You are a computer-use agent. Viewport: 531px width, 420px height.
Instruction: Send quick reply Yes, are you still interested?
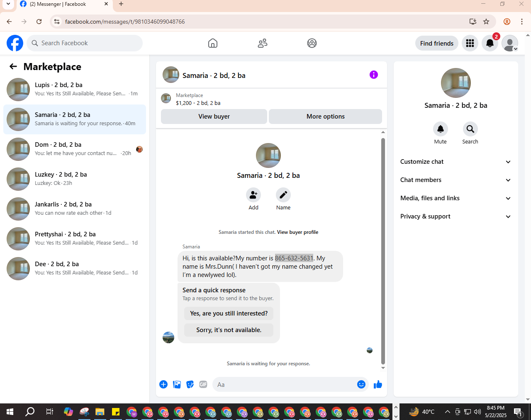(x=229, y=313)
